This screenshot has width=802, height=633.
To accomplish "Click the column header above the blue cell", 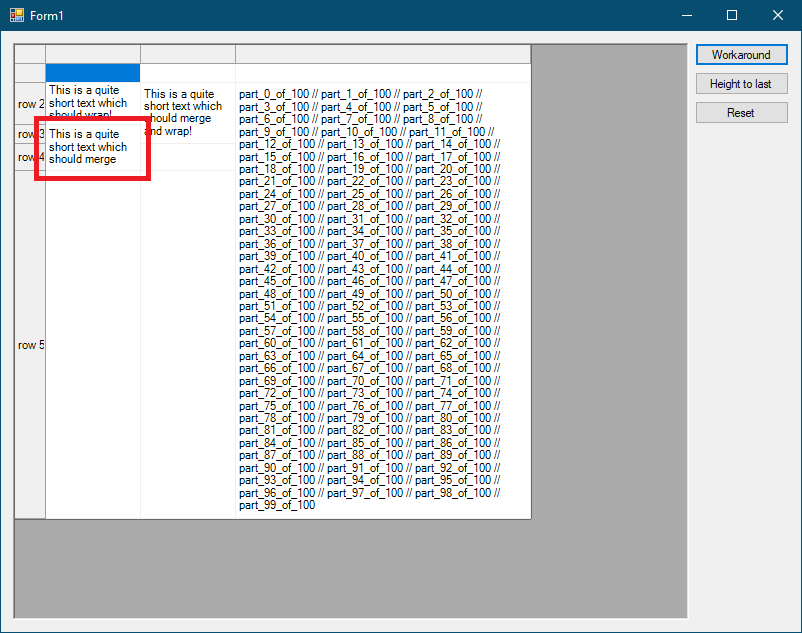I will (93, 54).
